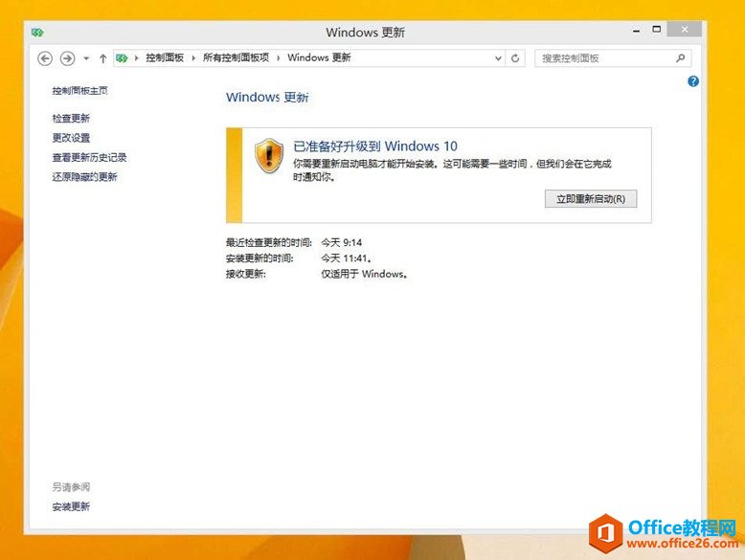745x560 pixels.
Task: Select the 控制面板 breadcrumb
Action: (165, 57)
